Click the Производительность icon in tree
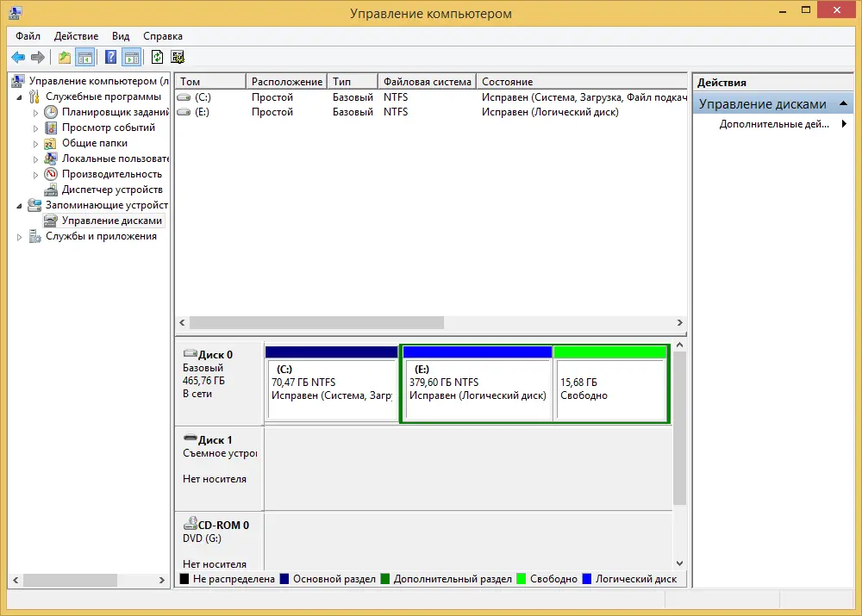The width and height of the screenshot is (862, 616). pos(52,174)
